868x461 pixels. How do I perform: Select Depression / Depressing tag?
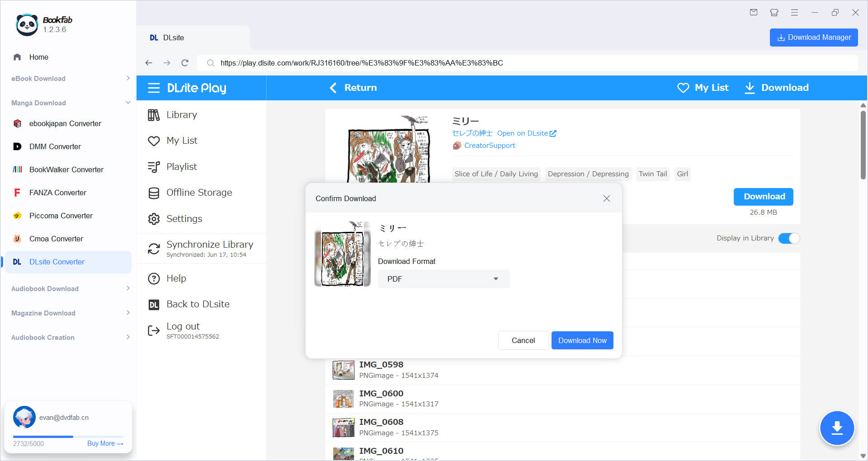point(588,174)
